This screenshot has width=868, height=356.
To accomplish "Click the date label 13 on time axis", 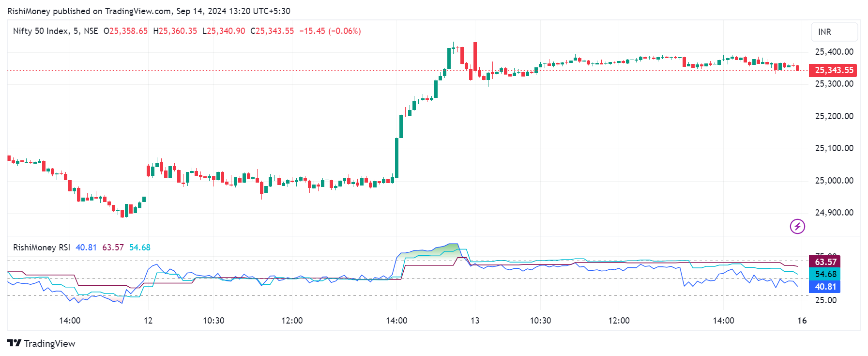I will (x=475, y=321).
